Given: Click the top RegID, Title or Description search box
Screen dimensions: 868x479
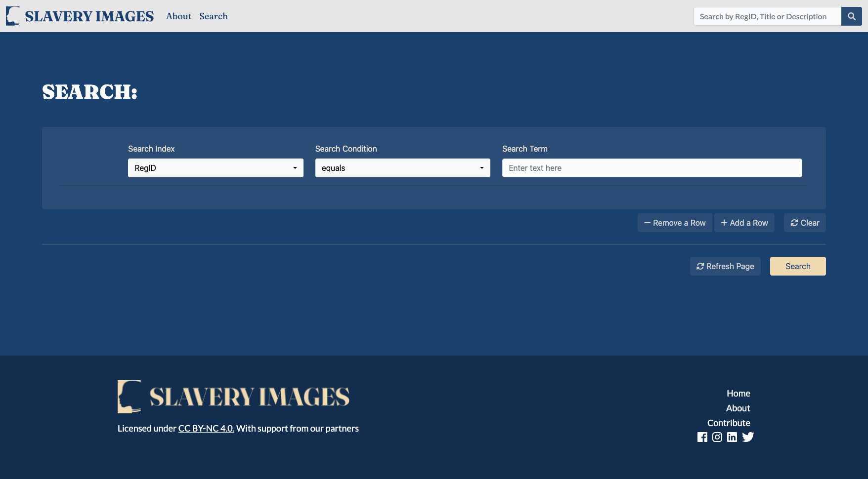Looking at the screenshot, I should [767, 16].
